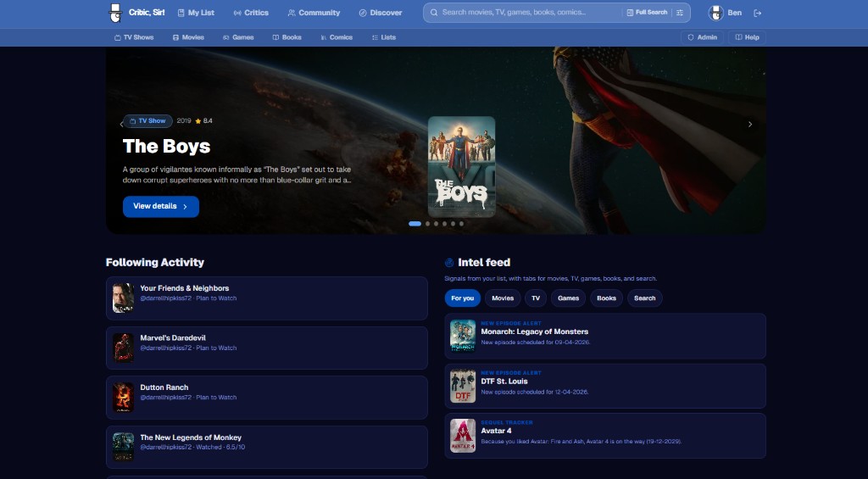Select the Movies filter in Intel feed

503,298
